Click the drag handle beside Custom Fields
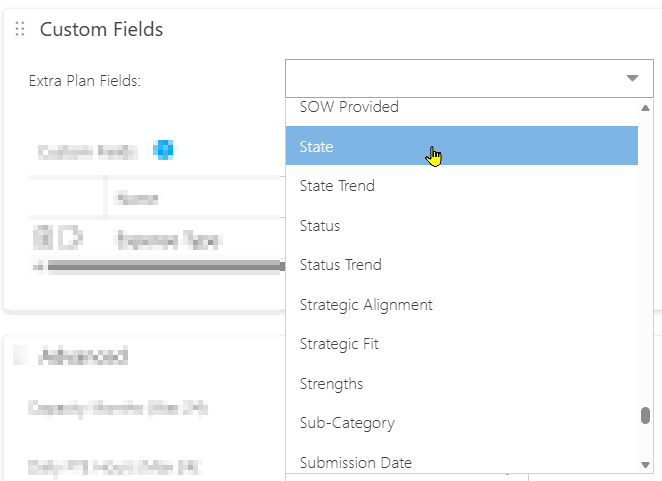 20,29
